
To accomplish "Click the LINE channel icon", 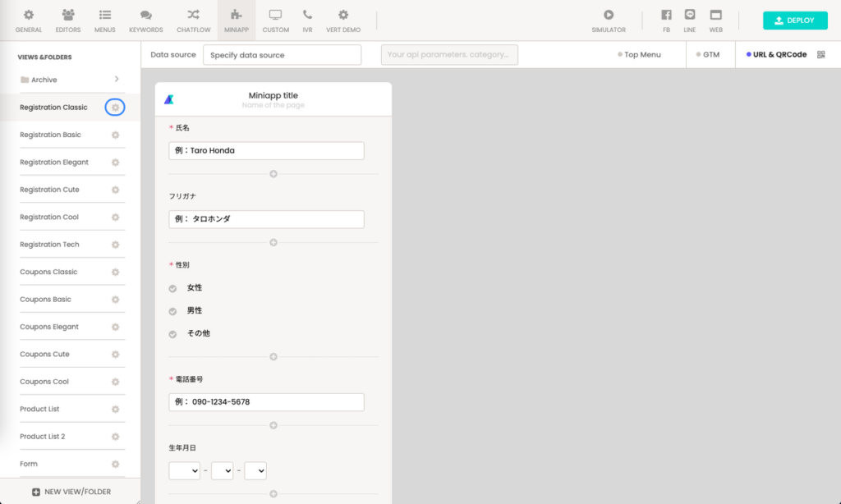I will (690, 16).
